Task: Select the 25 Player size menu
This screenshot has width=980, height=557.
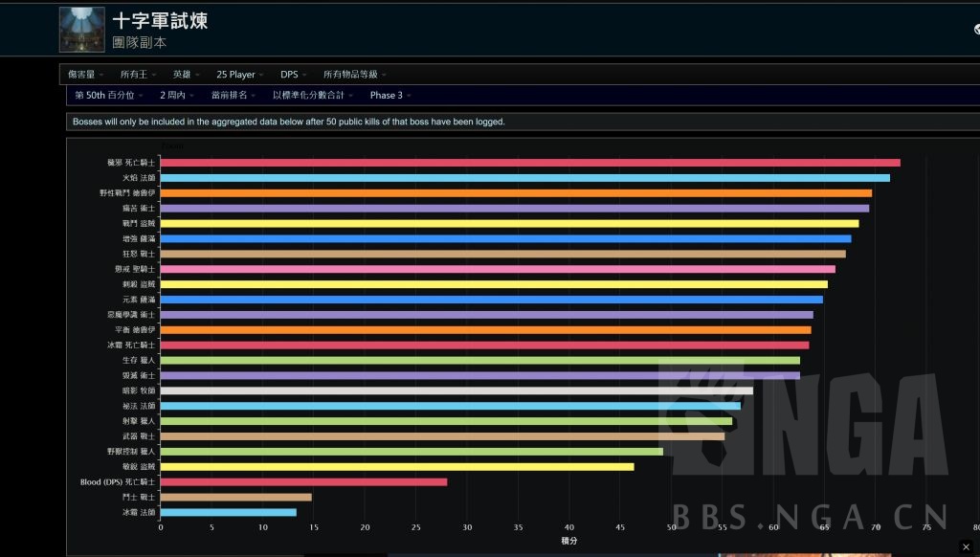Action: (x=239, y=75)
